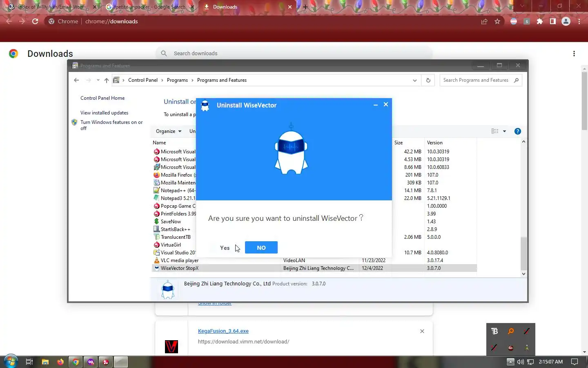588x368 pixels.
Task: Go back in Programs and Features window
Action: pyautogui.click(x=76, y=80)
